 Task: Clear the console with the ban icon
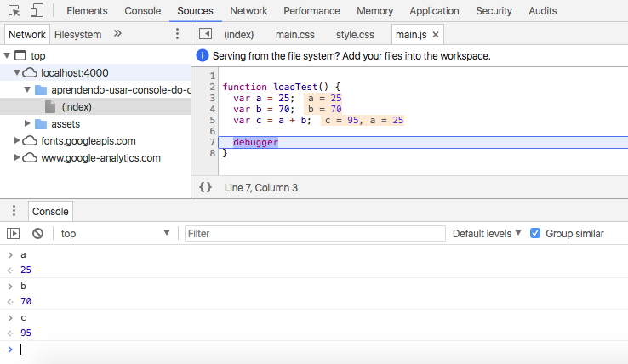click(37, 233)
